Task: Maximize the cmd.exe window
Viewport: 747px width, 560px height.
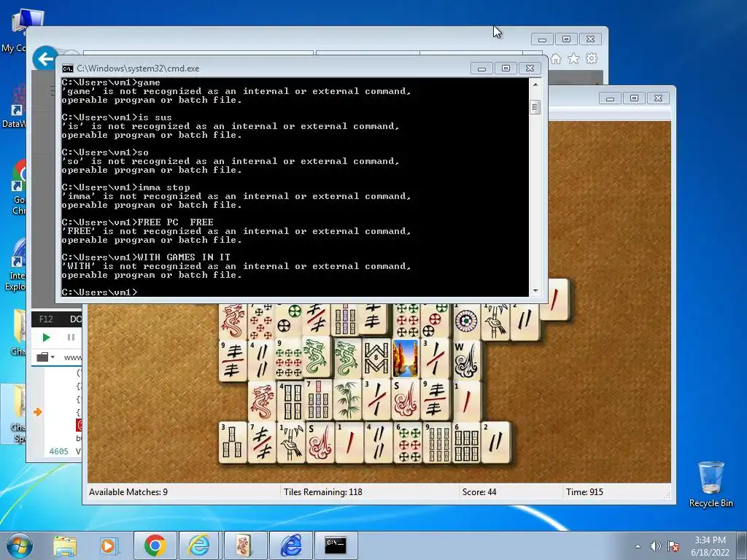Action: pos(506,69)
